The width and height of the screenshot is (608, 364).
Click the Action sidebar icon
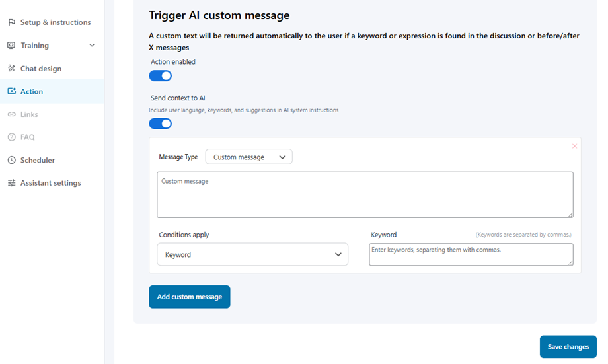pos(11,92)
